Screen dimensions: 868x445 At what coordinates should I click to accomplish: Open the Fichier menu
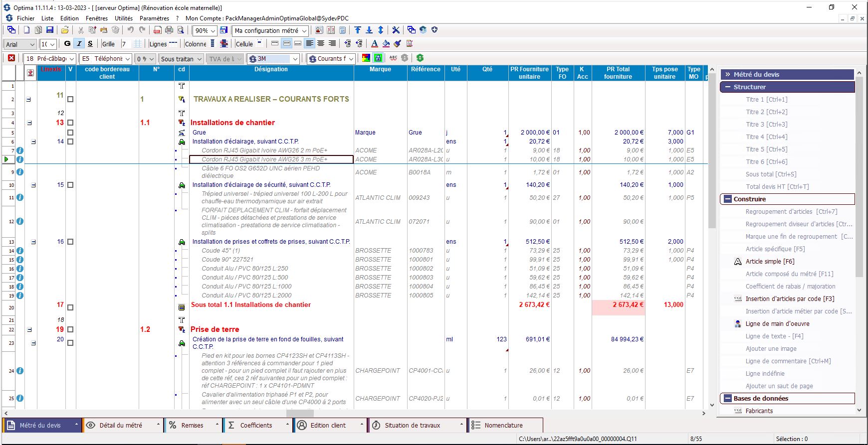pos(25,18)
